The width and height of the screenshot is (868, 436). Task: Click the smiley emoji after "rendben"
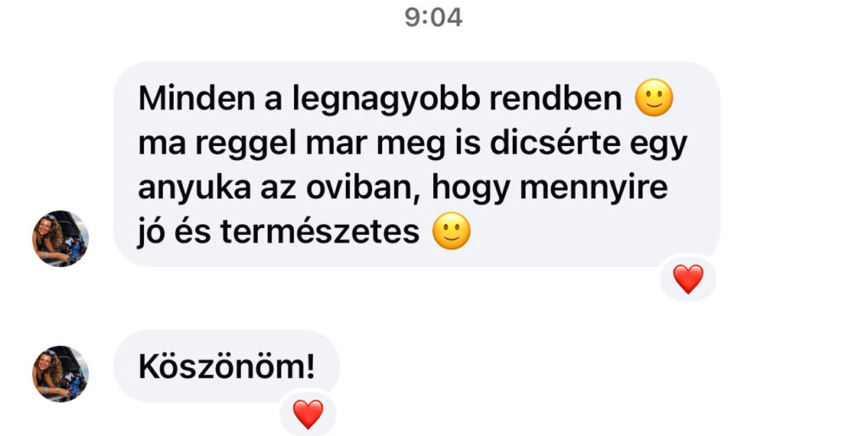(654, 98)
